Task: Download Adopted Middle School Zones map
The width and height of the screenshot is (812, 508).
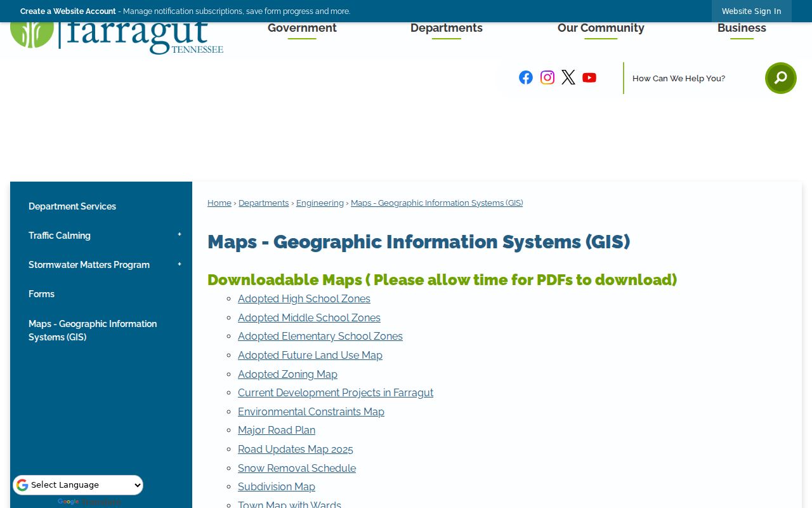Action: (309, 317)
